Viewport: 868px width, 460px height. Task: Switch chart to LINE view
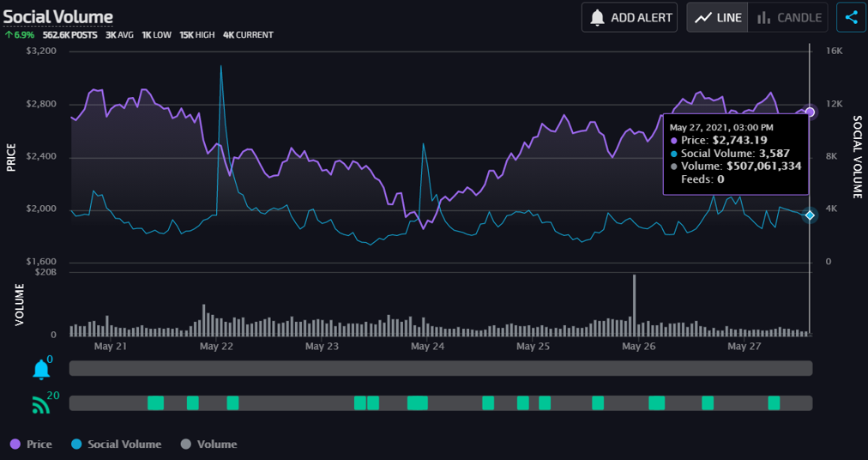[x=717, y=17]
